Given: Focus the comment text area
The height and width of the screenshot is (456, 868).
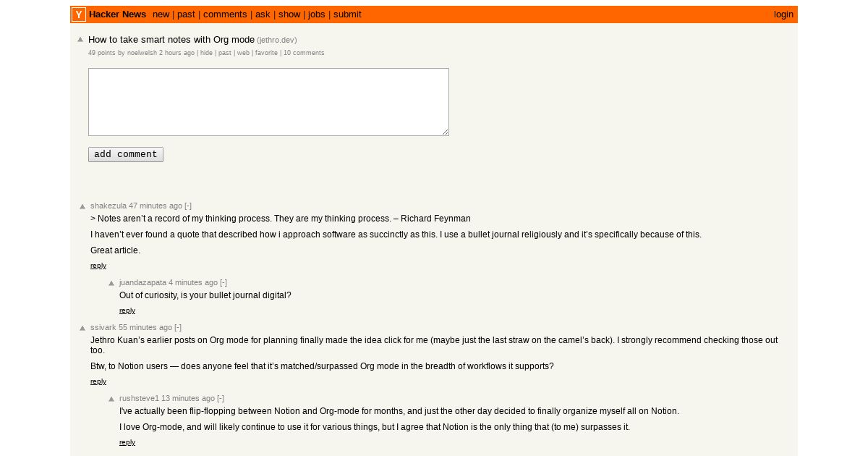Looking at the screenshot, I should (x=268, y=102).
